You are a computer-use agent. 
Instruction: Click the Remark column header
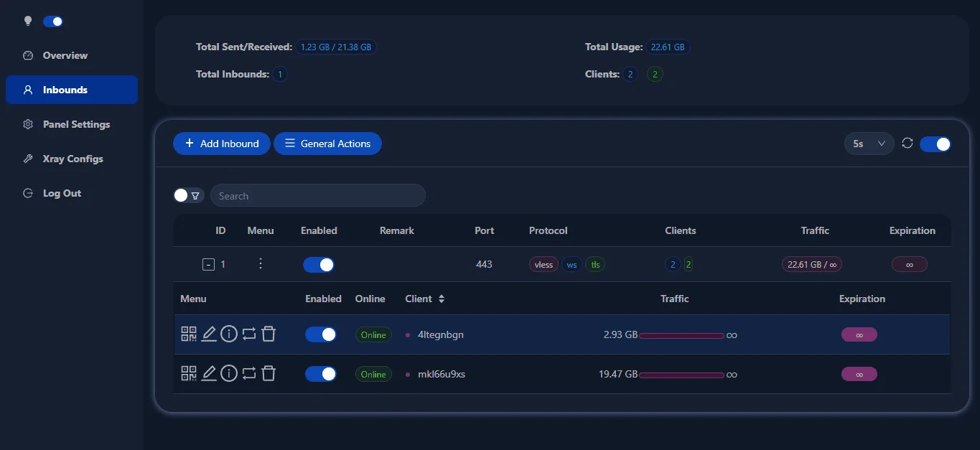tap(397, 230)
